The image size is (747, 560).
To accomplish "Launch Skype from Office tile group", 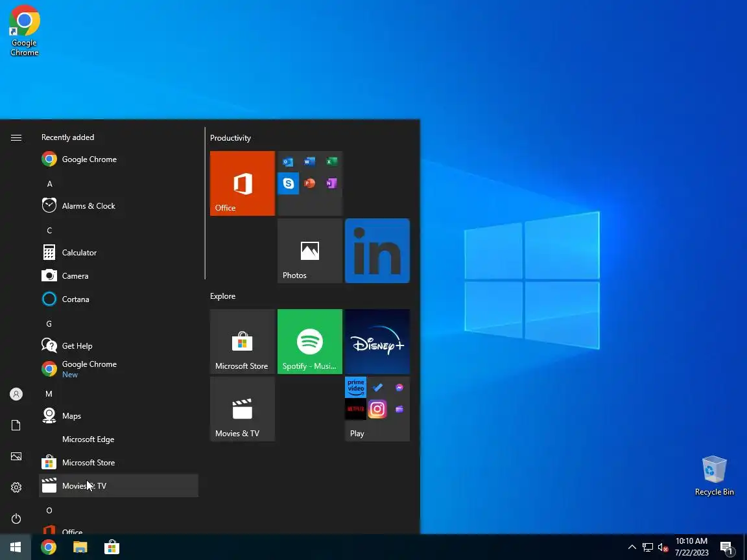I will (288, 183).
